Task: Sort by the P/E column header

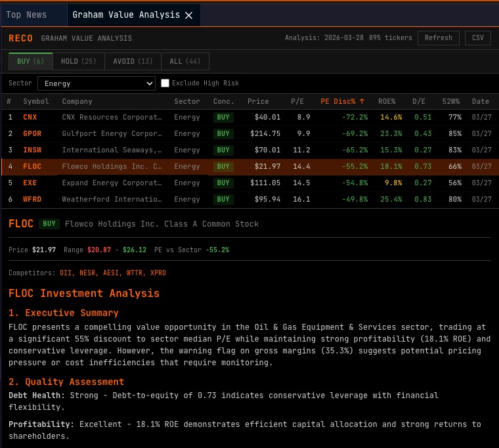Action: click(x=297, y=102)
